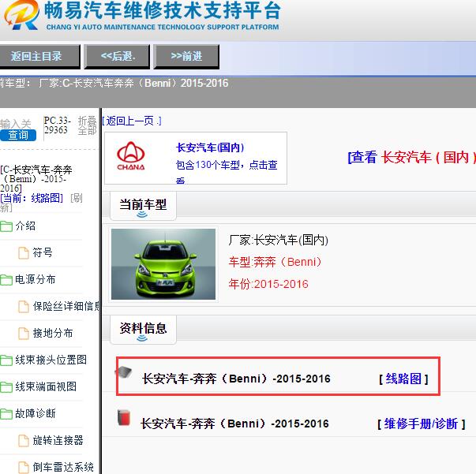
Task: Click the 年份:2015-2016 text
Action: pos(268,284)
